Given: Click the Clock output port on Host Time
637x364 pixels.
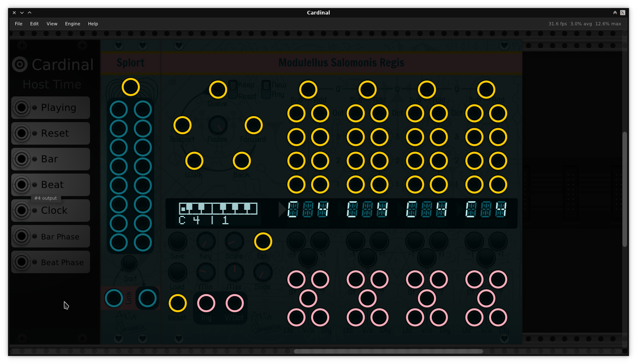Looking at the screenshot, I should (22, 211).
